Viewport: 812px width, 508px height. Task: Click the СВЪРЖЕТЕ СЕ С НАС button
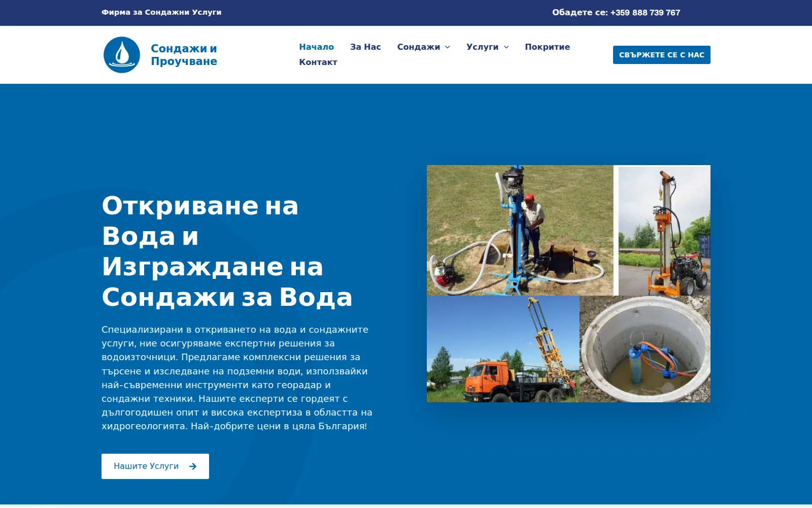[x=661, y=55]
